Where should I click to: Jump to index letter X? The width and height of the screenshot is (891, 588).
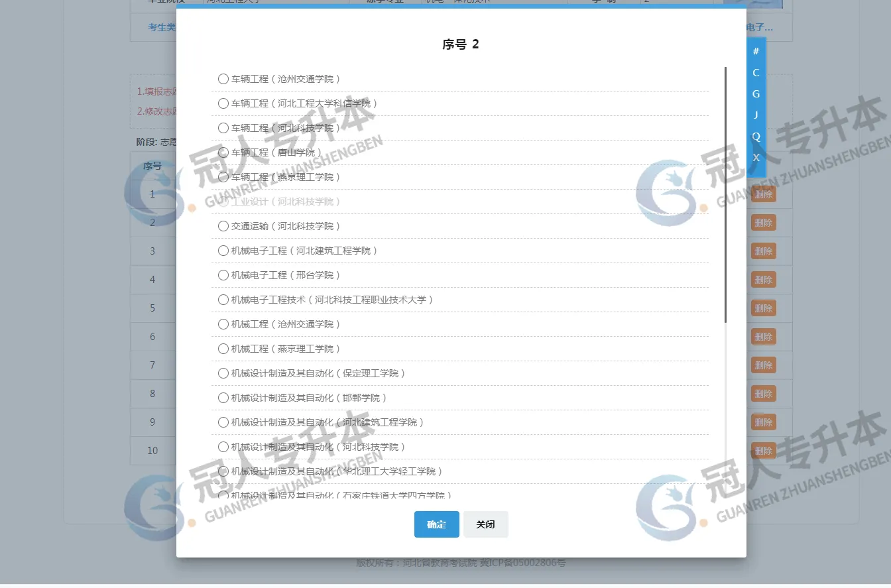click(756, 157)
